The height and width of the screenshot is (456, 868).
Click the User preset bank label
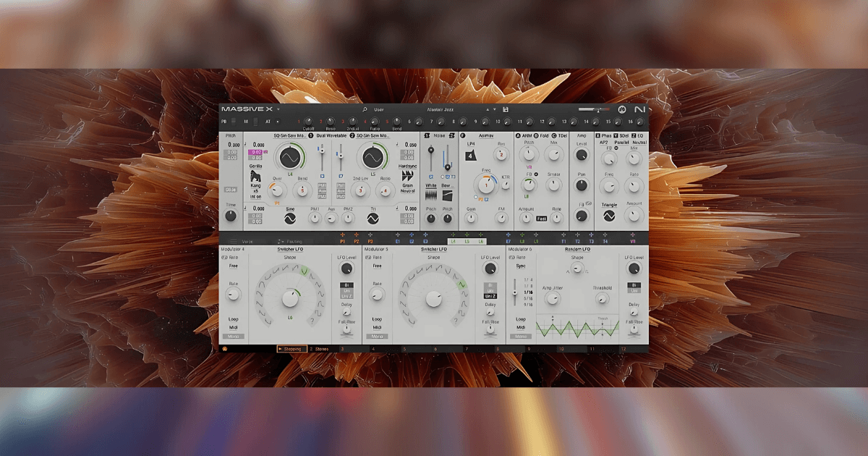click(x=379, y=109)
